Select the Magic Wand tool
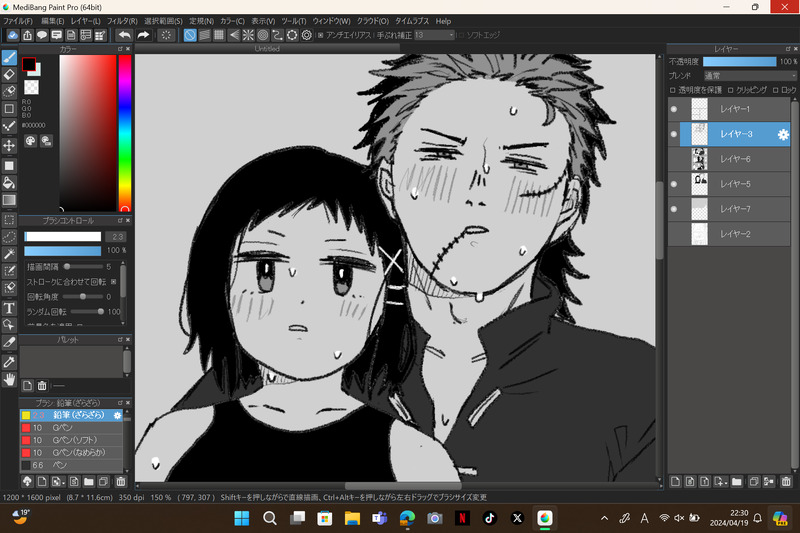 tap(9, 254)
